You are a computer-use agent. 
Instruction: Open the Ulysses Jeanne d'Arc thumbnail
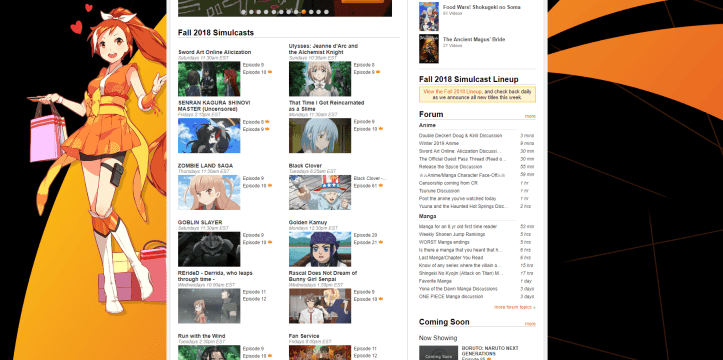(320, 79)
